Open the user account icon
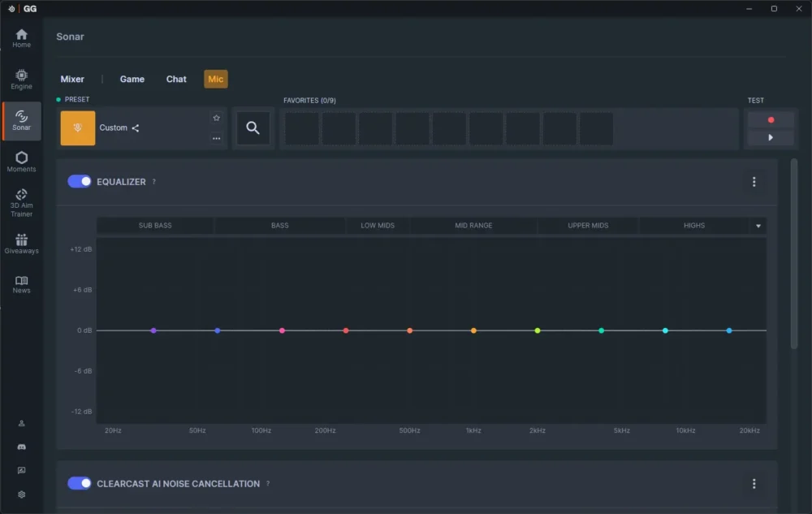812x514 pixels. point(21,423)
